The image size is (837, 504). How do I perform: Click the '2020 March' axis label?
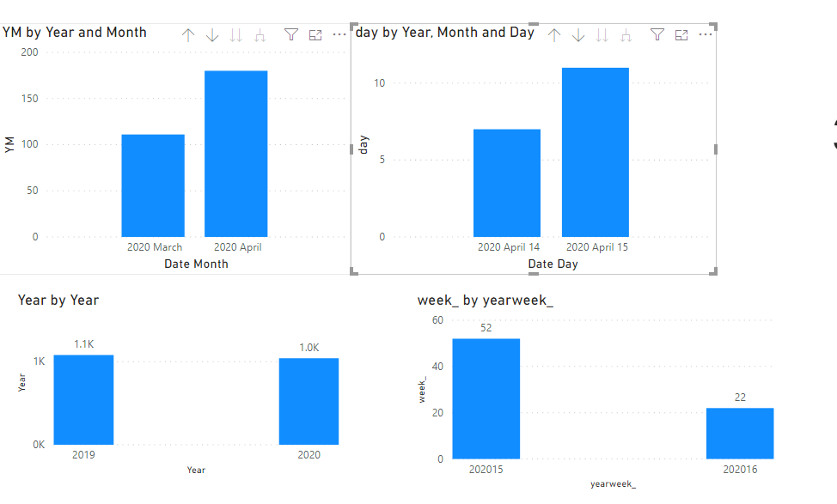pyautogui.click(x=155, y=247)
